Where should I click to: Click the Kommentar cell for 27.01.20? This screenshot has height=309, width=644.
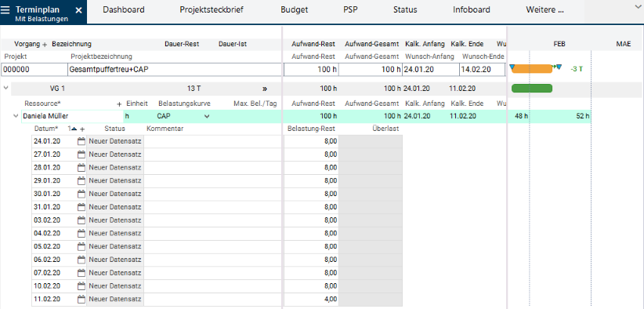pos(213,154)
